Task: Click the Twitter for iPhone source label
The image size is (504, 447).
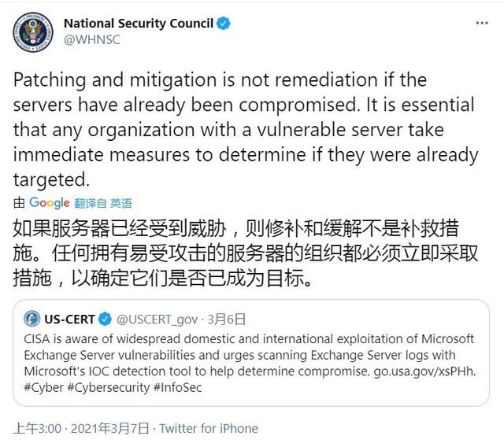Action: [209, 428]
